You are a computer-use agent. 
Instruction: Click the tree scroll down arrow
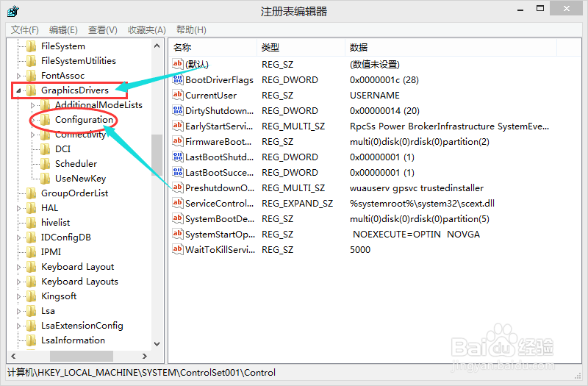157,343
